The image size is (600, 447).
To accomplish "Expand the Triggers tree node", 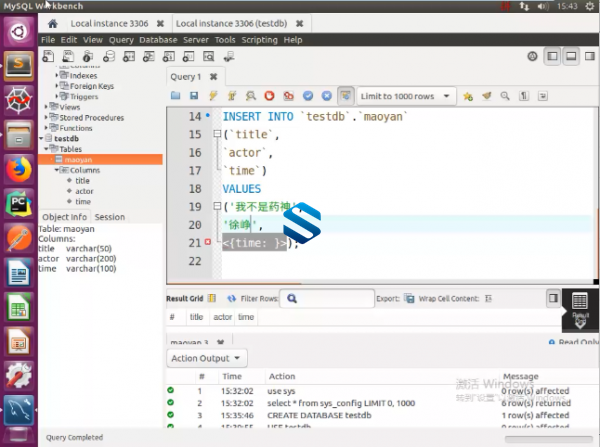I will click(x=57, y=96).
